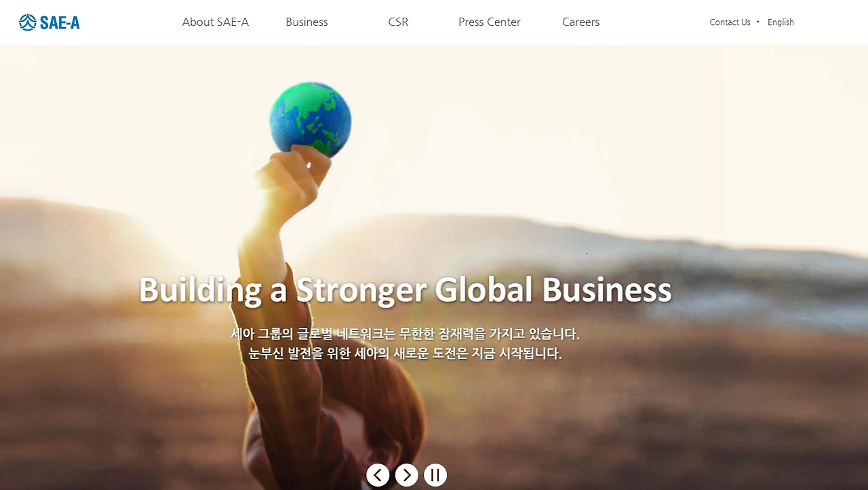Screen dimensions: 868x490
Task: Open the Business menu
Action: [x=307, y=22]
